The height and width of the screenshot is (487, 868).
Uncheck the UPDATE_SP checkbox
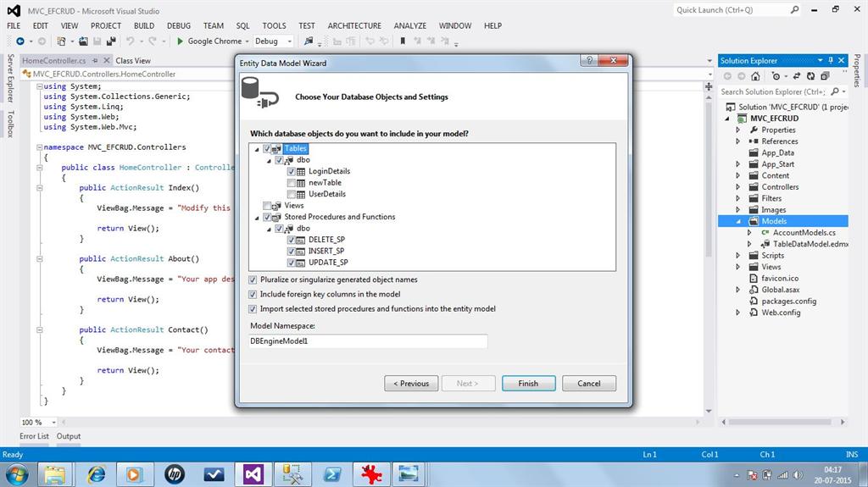(x=292, y=263)
